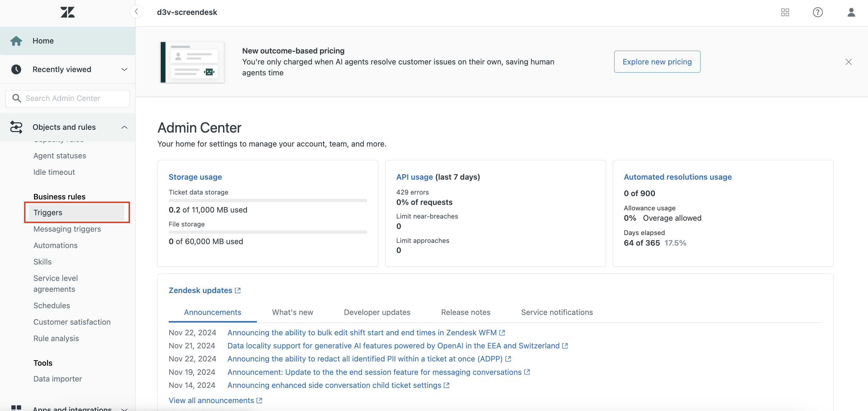
Task: Open the Zendesk products grid icon
Action: coord(785,12)
